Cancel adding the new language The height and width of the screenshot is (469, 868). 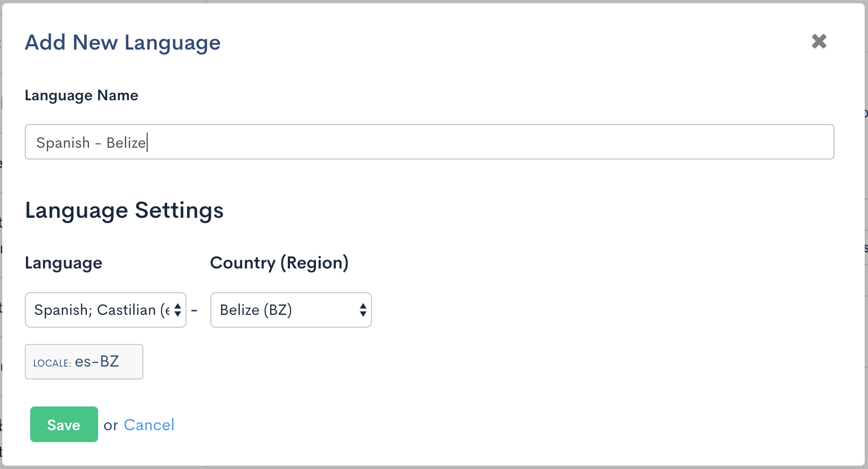pos(149,425)
